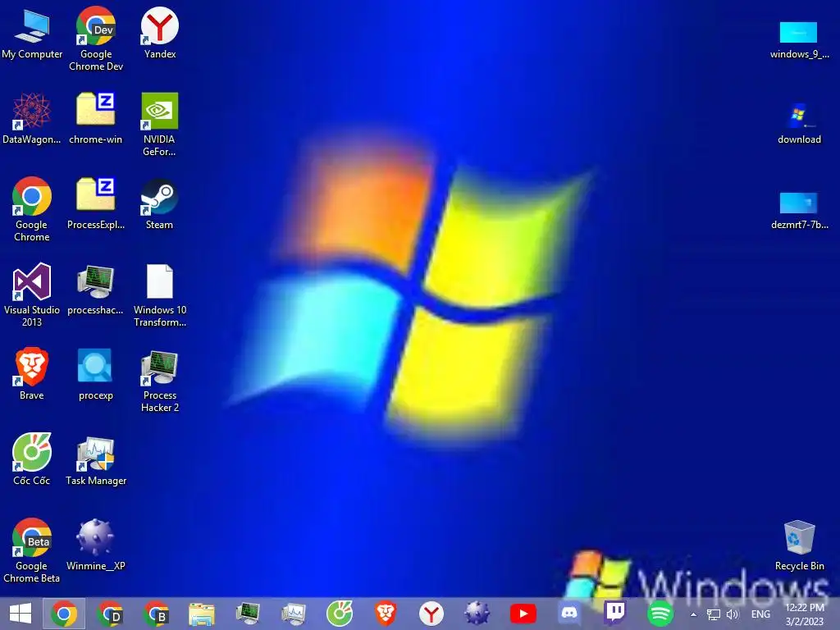Open Twitch from the taskbar
Image resolution: width=840 pixels, height=630 pixels.
coord(615,614)
